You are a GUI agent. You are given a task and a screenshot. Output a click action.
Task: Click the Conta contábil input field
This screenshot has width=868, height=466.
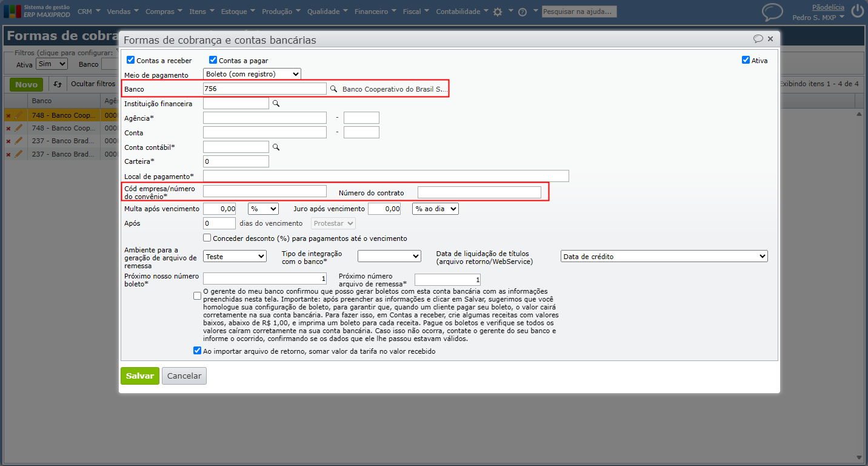point(236,147)
